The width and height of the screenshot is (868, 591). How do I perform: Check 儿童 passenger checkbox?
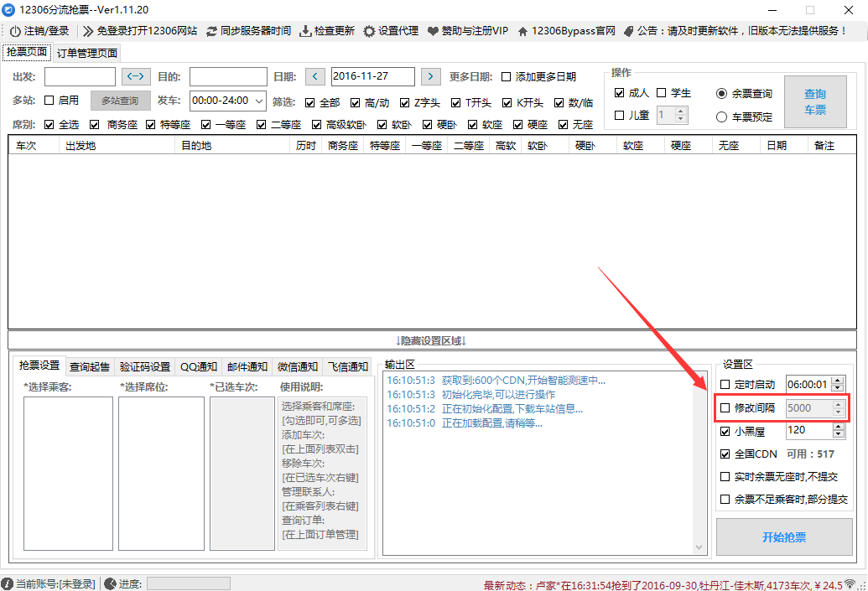click(620, 115)
